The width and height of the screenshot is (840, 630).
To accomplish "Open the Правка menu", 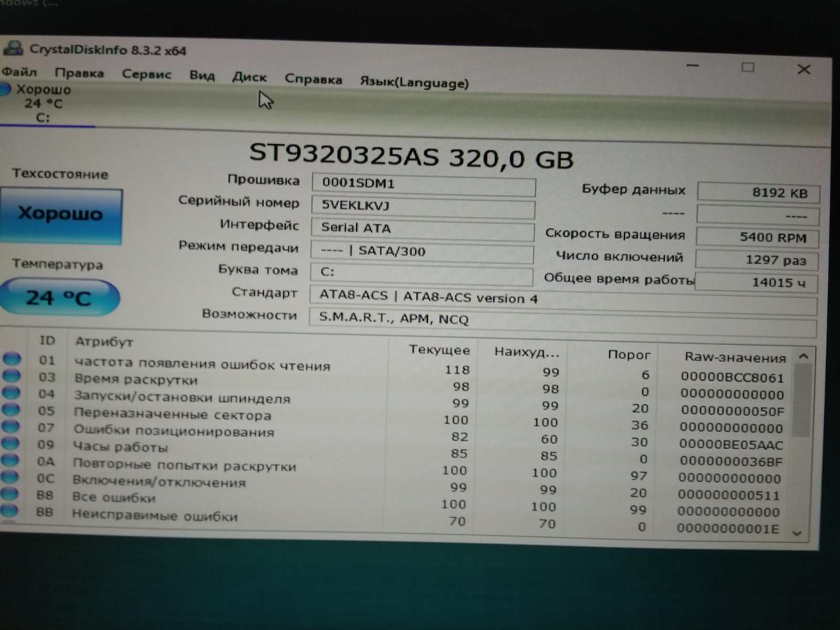I will coord(79,73).
